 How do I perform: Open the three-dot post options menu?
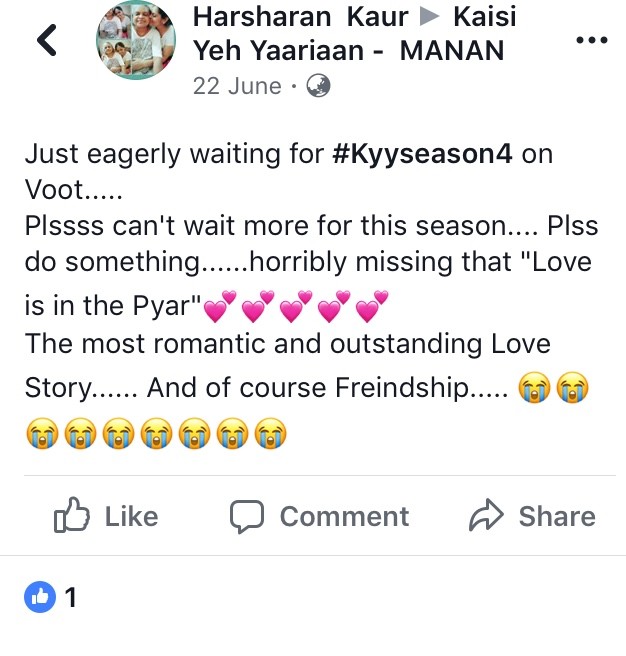click(x=592, y=41)
